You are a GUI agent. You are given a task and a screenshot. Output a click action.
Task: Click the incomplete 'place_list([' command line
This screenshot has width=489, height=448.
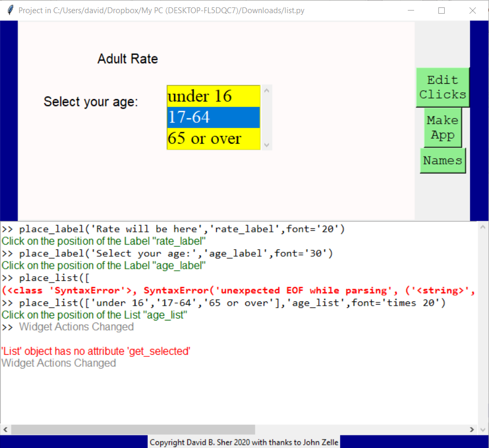[45, 278]
